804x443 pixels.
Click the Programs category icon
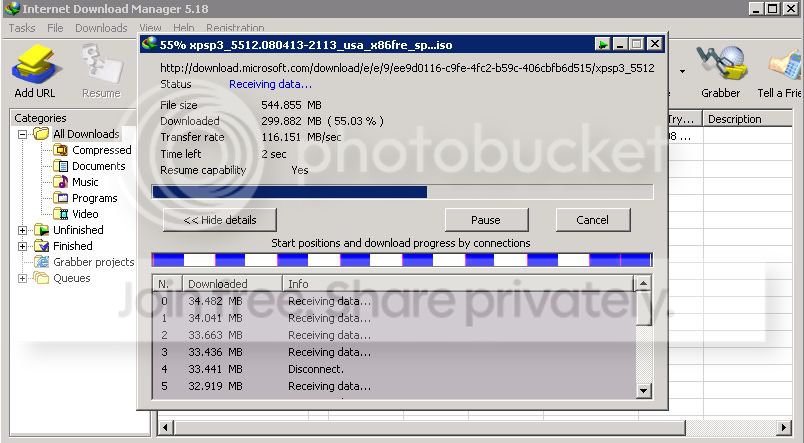click(61, 198)
